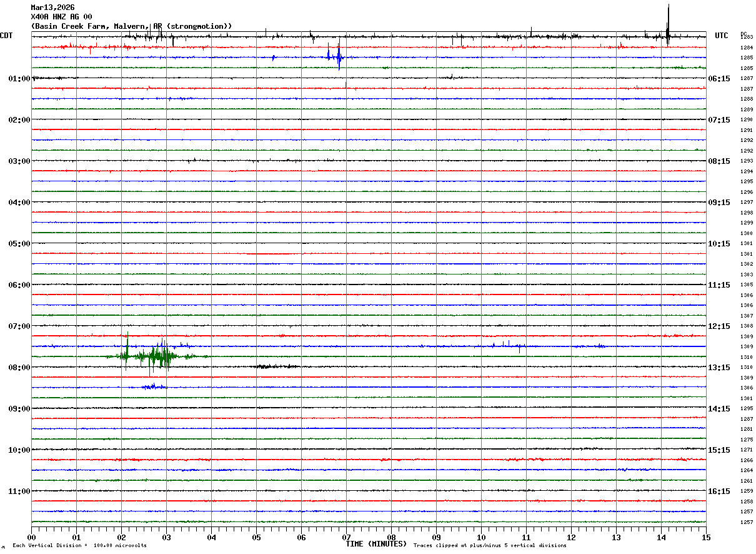Click the 16:15 UTC time label
Viewport: 756px width, 554px height.
[719, 491]
